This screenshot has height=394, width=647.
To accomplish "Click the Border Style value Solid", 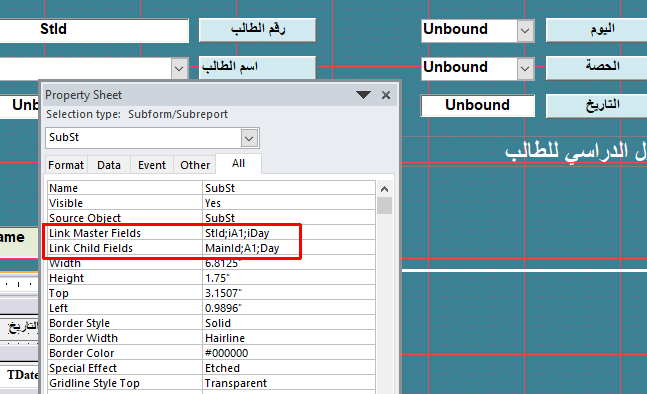I will pyautogui.click(x=289, y=323).
